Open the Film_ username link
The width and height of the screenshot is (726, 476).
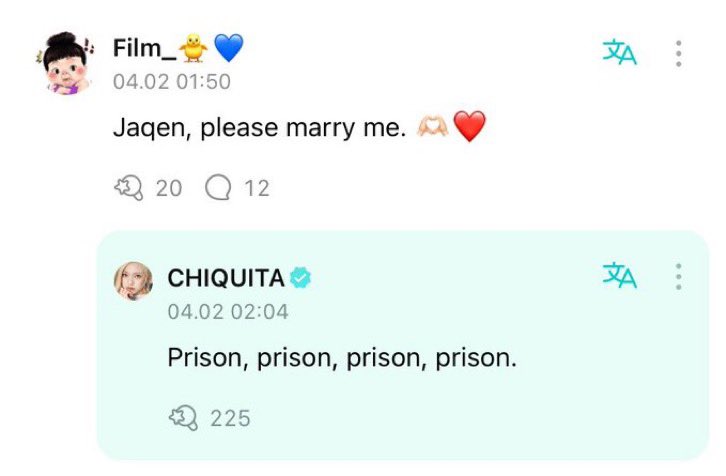143,46
